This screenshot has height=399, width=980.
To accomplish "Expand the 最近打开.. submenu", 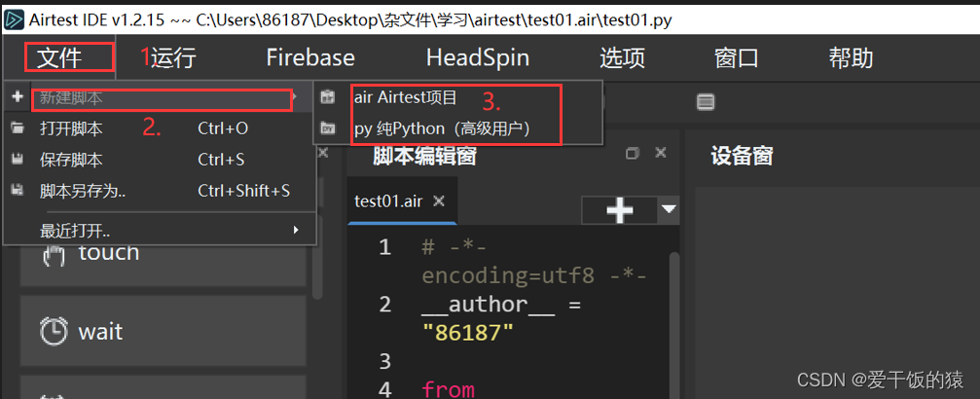I will click(x=159, y=231).
